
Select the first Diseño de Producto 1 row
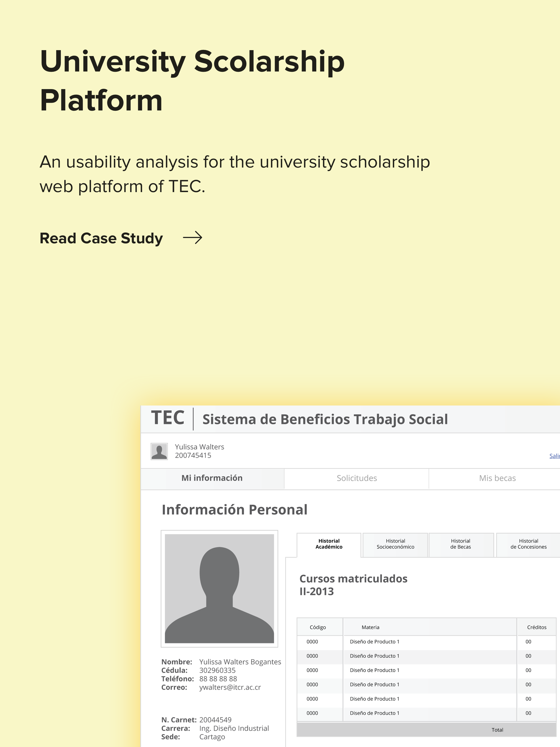tap(426, 642)
